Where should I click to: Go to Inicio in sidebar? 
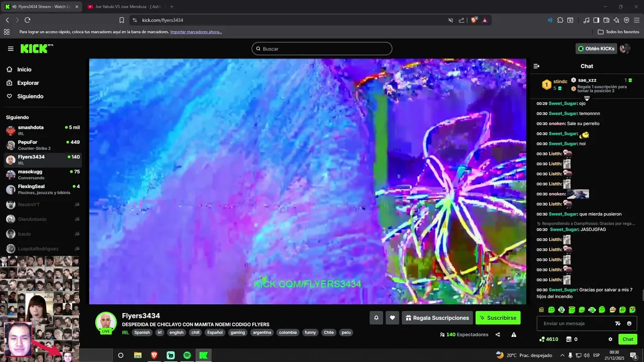click(24, 69)
